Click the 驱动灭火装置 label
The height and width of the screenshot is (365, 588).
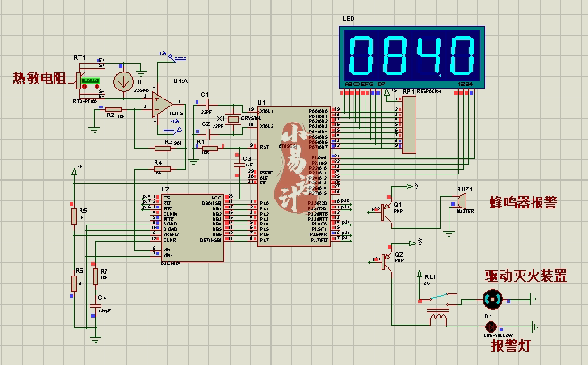(x=525, y=276)
